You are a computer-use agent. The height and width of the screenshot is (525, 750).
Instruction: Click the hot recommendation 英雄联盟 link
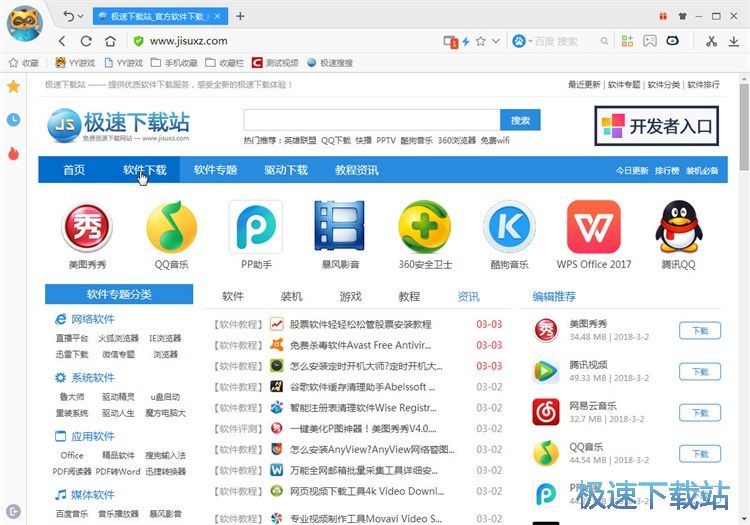(300, 140)
